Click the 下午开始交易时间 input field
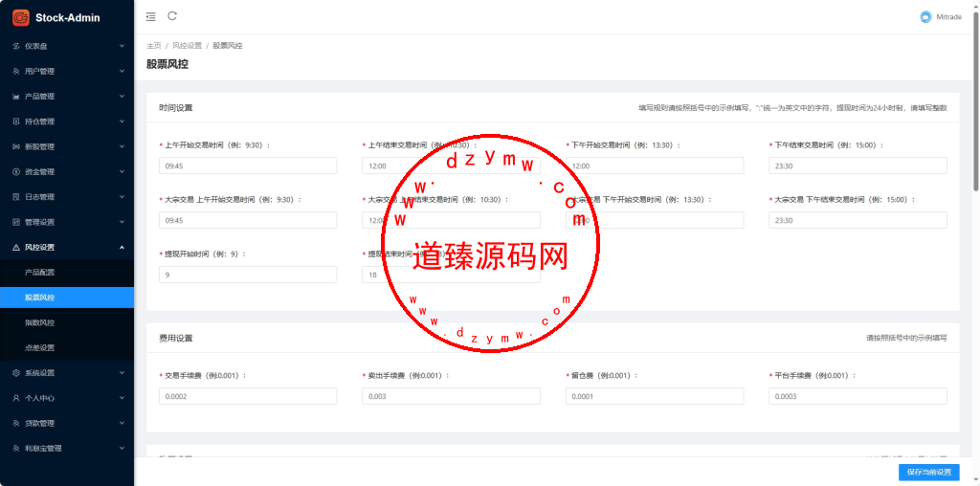This screenshot has height=486, width=980. pyautogui.click(x=655, y=166)
